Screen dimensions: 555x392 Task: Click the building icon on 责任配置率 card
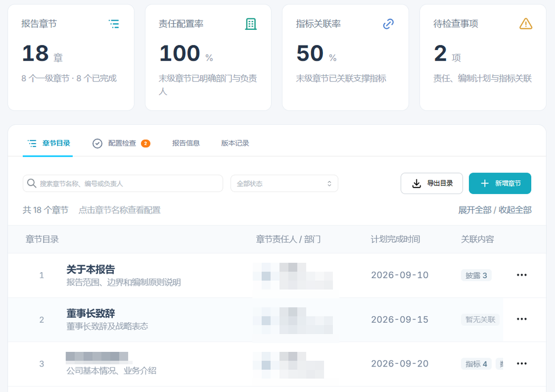[x=251, y=24]
